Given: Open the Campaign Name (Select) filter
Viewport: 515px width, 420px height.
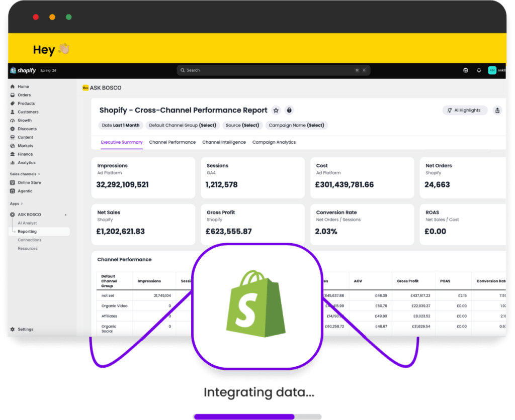Looking at the screenshot, I should tap(296, 125).
